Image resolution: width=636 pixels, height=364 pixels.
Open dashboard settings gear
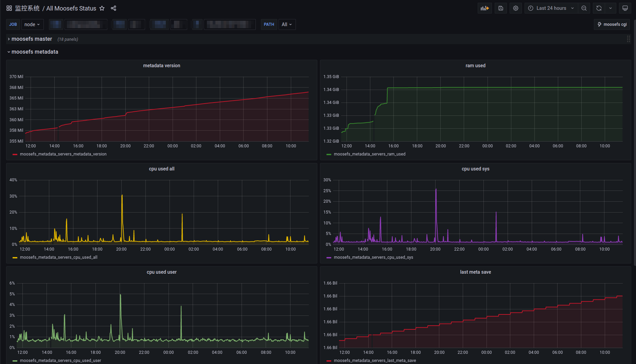(516, 8)
